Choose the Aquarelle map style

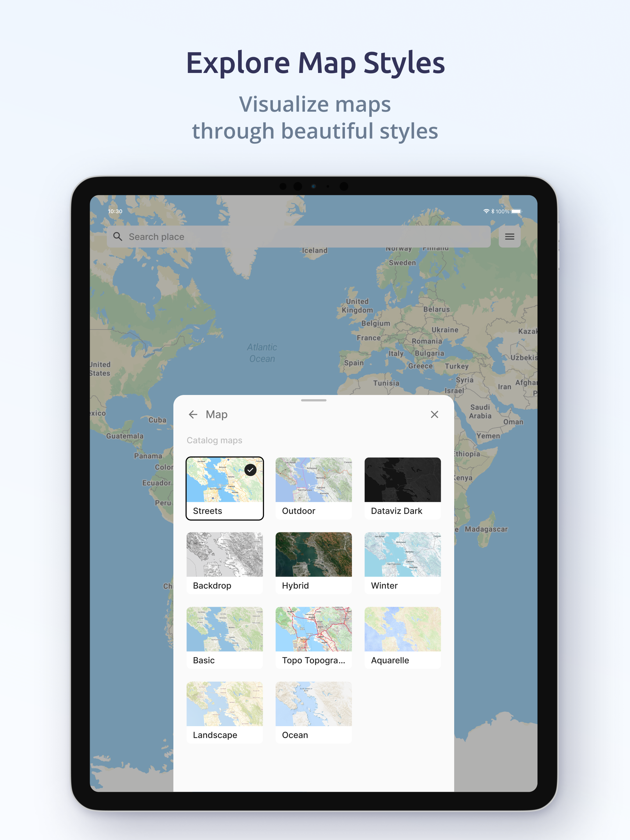403,638
